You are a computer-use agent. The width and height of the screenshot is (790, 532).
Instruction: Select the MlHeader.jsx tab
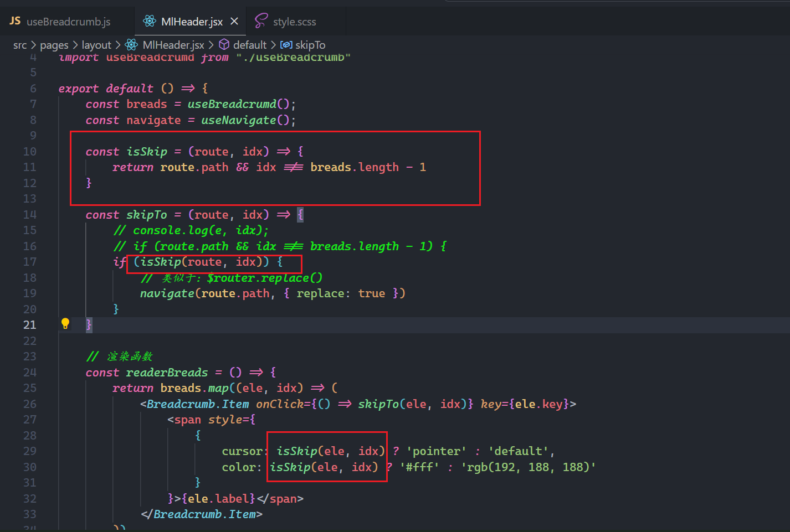click(191, 22)
